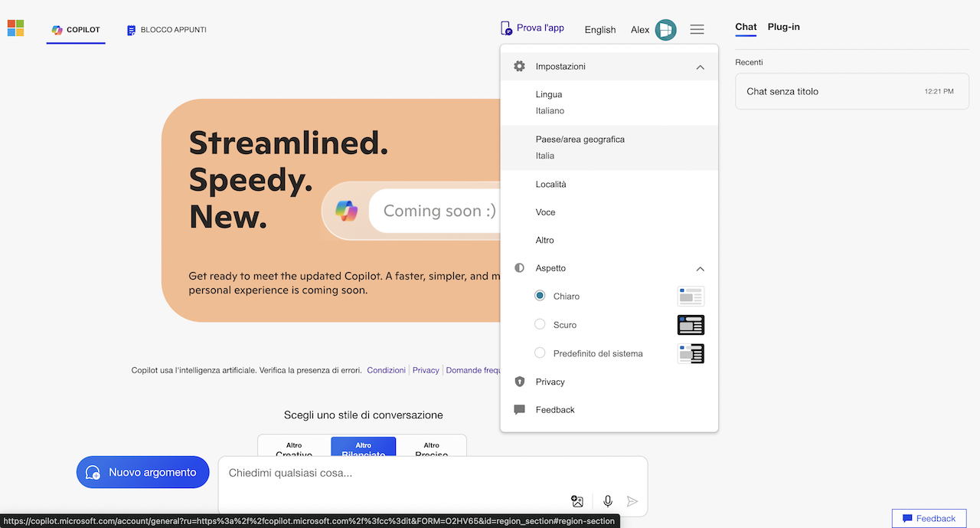Image resolution: width=980 pixels, height=528 pixels.
Task: Switch to the Chat sidebar tab
Action: pyautogui.click(x=746, y=27)
